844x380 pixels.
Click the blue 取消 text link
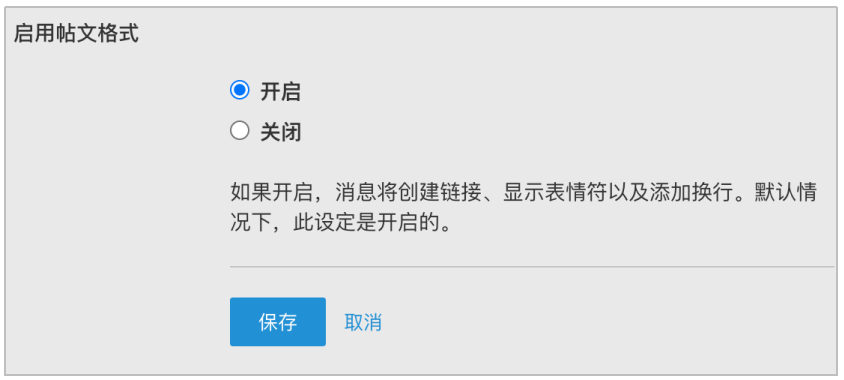point(363,322)
